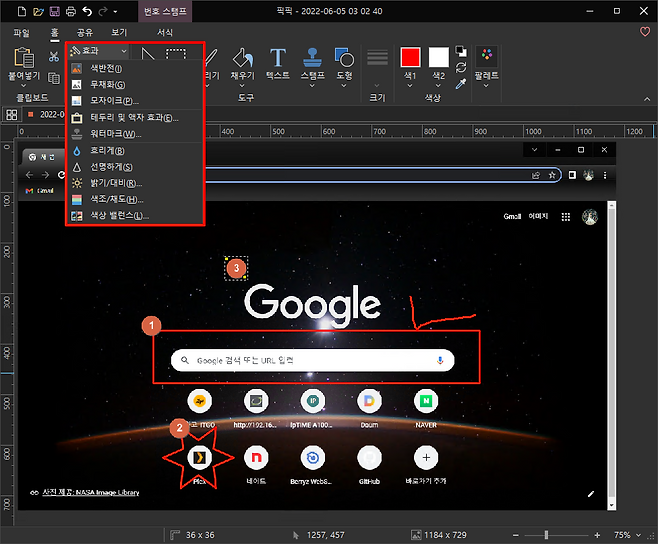
Task: Select the 2022-0 document tab
Action: point(47,115)
